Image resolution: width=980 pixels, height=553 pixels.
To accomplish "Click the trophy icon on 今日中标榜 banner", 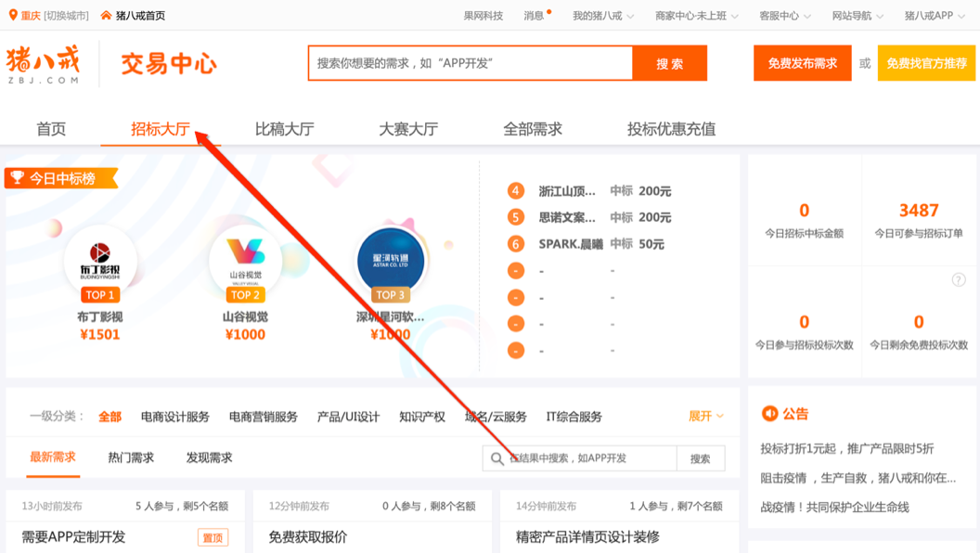I will (x=18, y=178).
